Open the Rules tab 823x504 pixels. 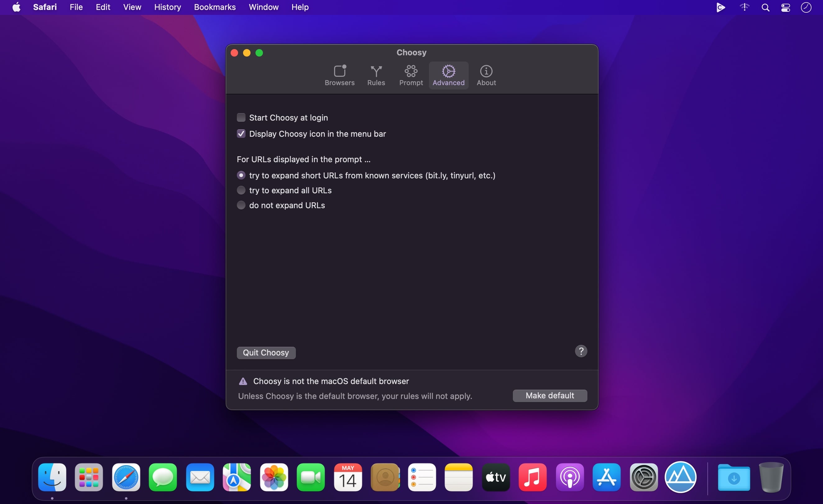[376, 76]
